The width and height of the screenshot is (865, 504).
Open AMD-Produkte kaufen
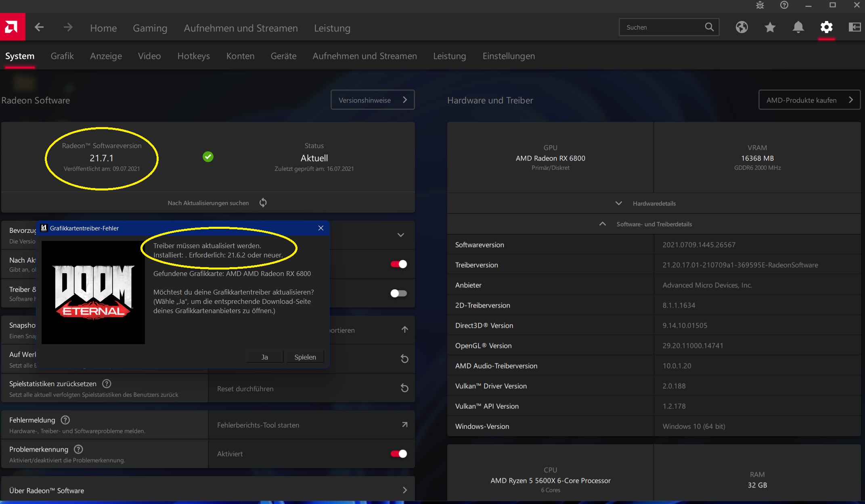point(809,100)
